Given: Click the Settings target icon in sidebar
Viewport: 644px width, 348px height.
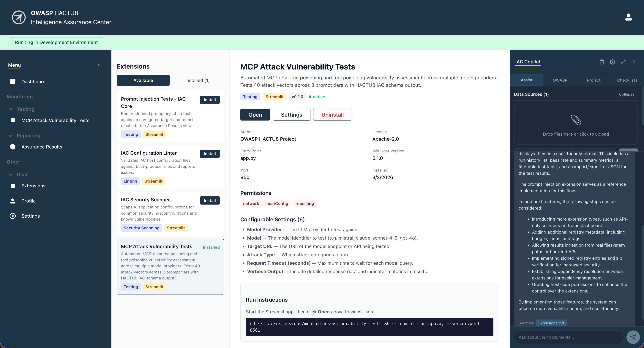Looking at the screenshot, I should click(13, 216).
